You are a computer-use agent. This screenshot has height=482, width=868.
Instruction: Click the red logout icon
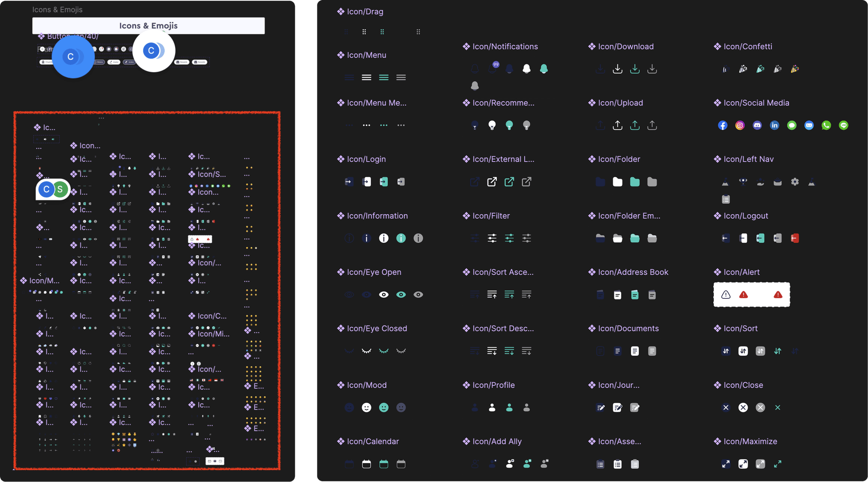click(x=795, y=238)
